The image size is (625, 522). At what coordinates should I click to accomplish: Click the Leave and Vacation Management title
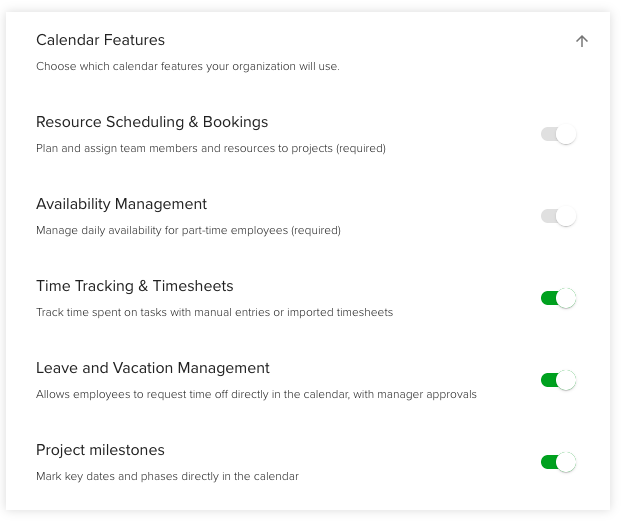click(x=153, y=368)
